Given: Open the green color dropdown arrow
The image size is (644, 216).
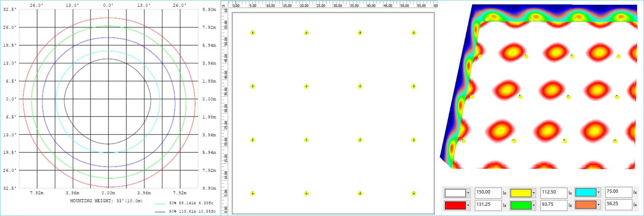Looking at the screenshot, I should (x=534, y=205).
